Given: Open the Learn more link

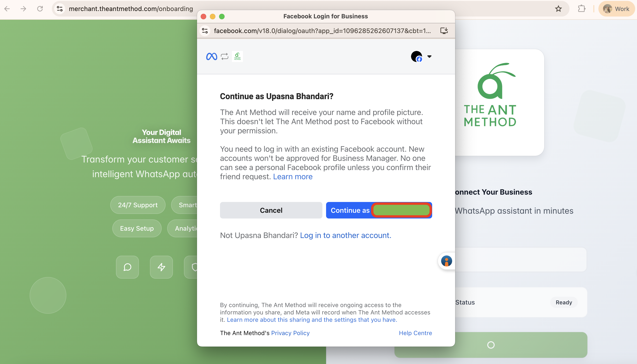Looking at the screenshot, I should pyautogui.click(x=293, y=176).
